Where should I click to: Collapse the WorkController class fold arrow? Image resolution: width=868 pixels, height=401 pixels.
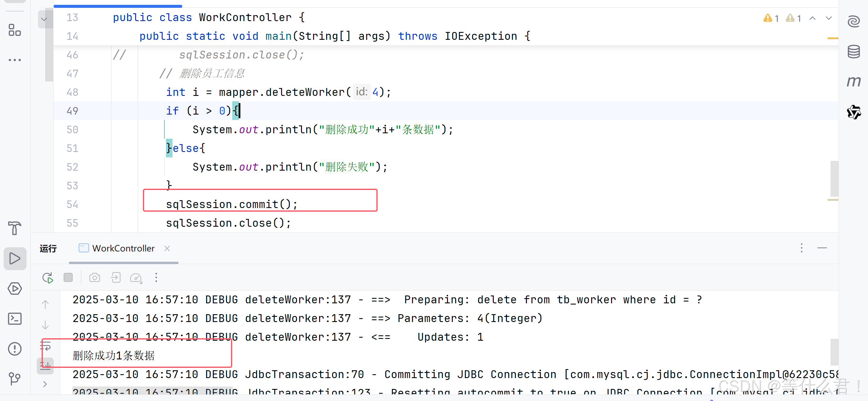tap(44, 19)
